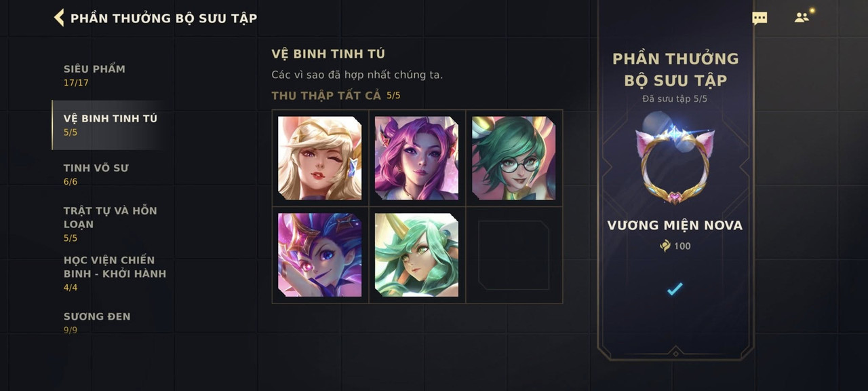Select the mint-haired horned champion portrait

click(417, 255)
